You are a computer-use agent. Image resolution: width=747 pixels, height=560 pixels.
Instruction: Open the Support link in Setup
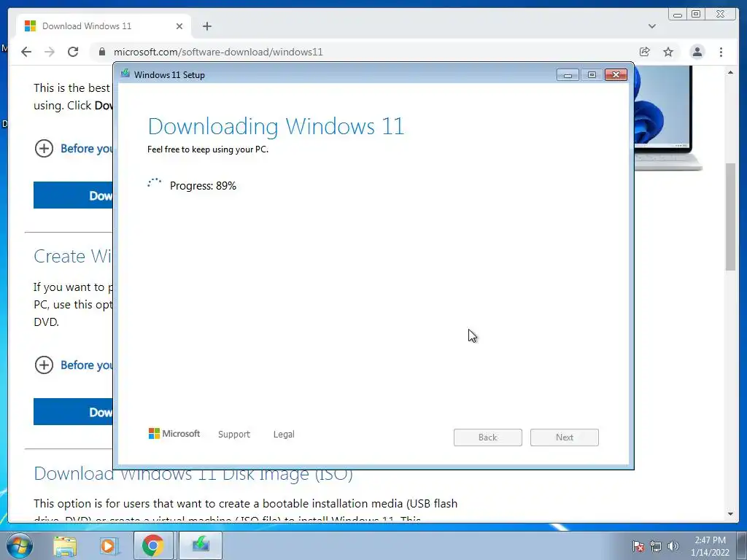[x=234, y=435]
